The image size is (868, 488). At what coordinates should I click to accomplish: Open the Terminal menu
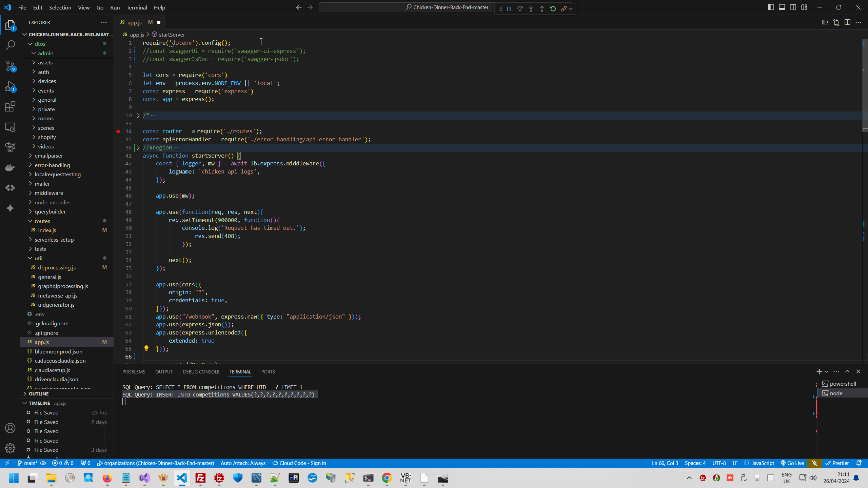137,7
